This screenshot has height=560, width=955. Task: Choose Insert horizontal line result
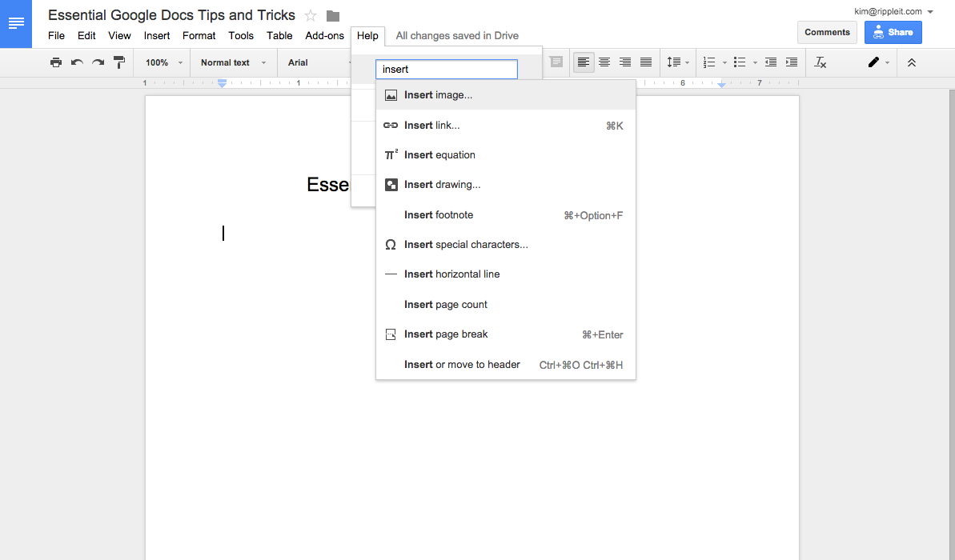(x=505, y=274)
